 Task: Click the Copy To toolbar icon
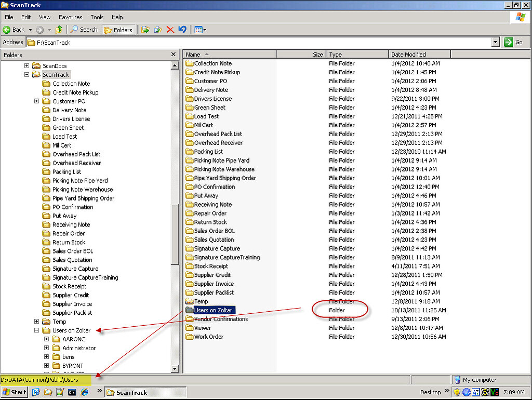click(x=157, y=30)
